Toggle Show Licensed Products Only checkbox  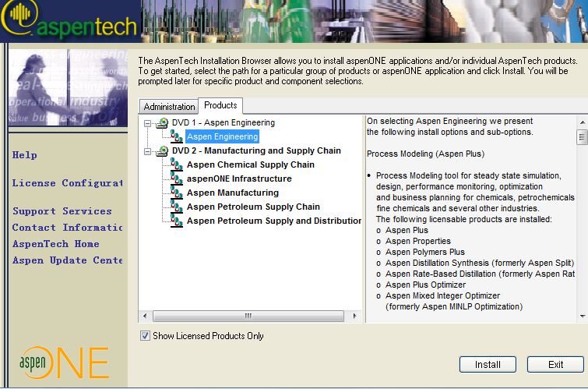(x=145, y=336)
